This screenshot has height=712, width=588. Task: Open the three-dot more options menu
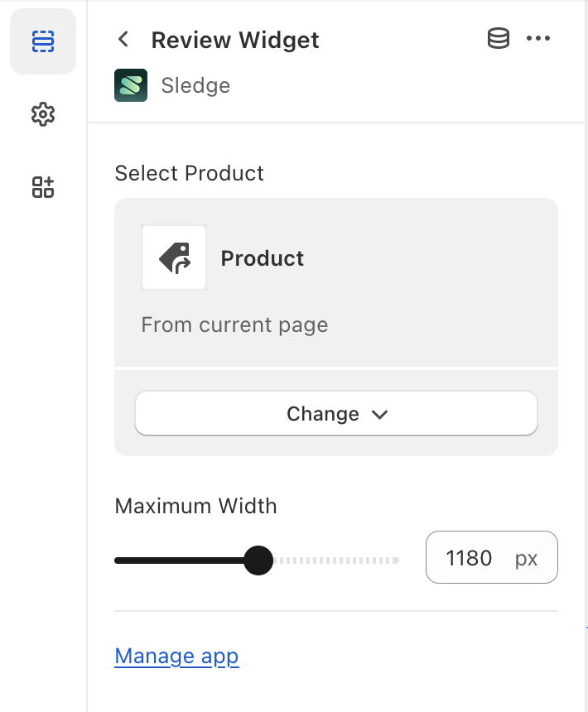point(539,38)
